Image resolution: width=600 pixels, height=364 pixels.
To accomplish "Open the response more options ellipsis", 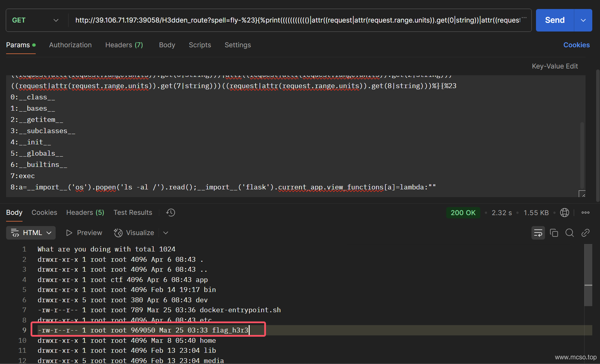I will (x=586, y=213).
